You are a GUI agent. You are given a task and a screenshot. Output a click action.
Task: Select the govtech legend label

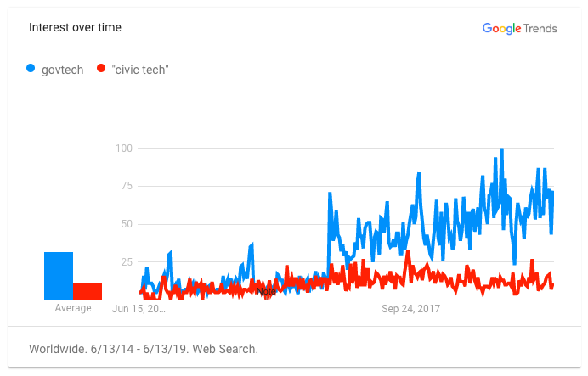pyautogui.click(x=64, y=70)
